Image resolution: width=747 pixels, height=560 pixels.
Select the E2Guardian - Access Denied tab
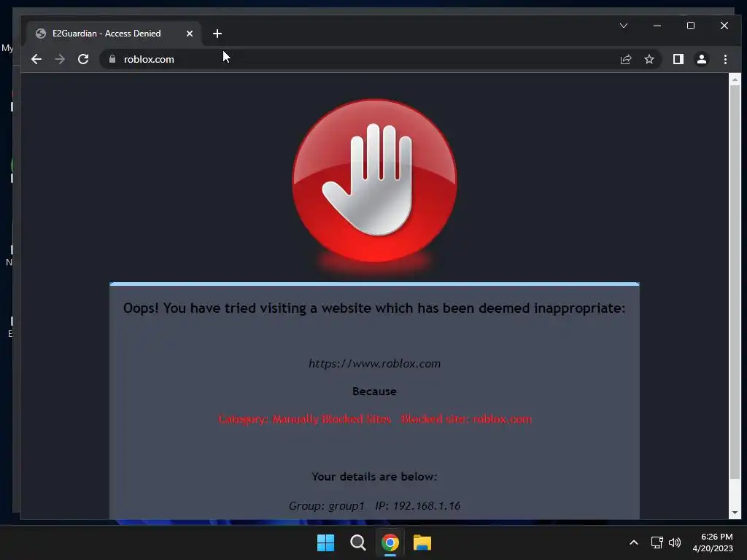click(x=113, y=34)
